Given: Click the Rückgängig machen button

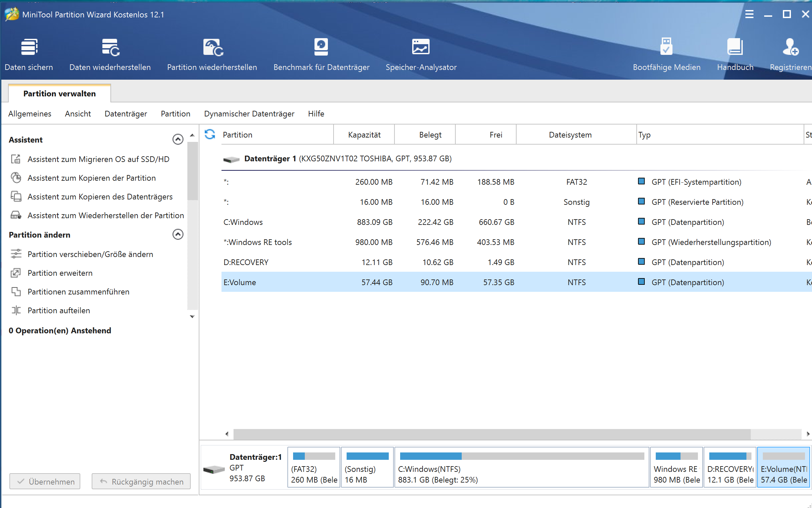Looking at the screenshot, I should tap(141, 481).
